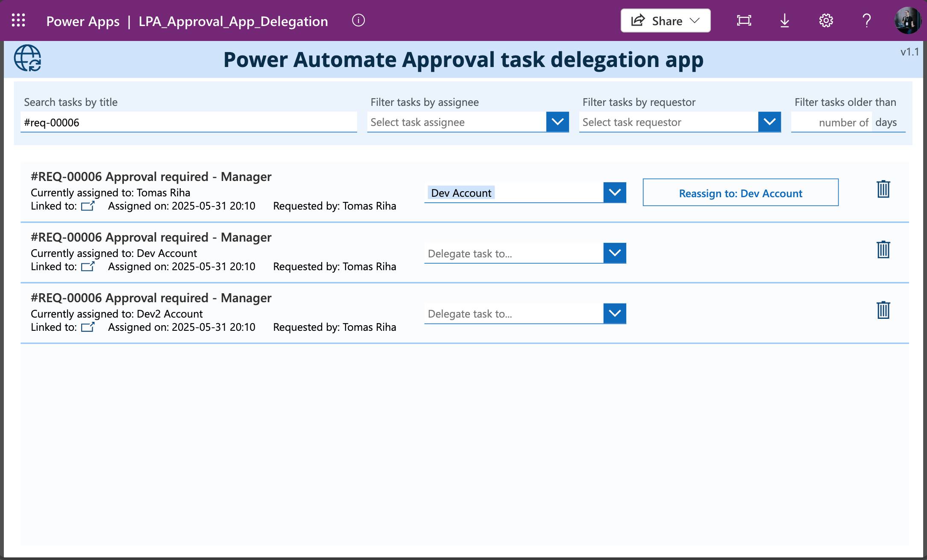Viewport: 927px width, 560px height.
Task: Click Reassign to: Dev Account button
Action: [x=741, y=192]
